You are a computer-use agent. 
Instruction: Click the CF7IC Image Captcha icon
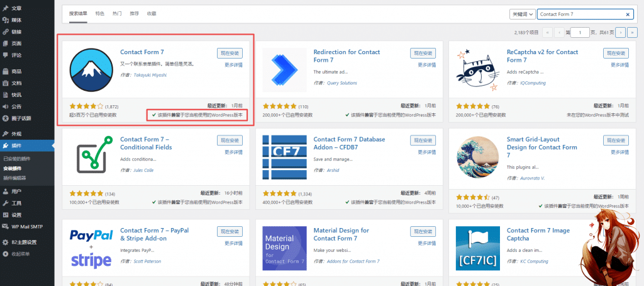click(x=478, y=248)
